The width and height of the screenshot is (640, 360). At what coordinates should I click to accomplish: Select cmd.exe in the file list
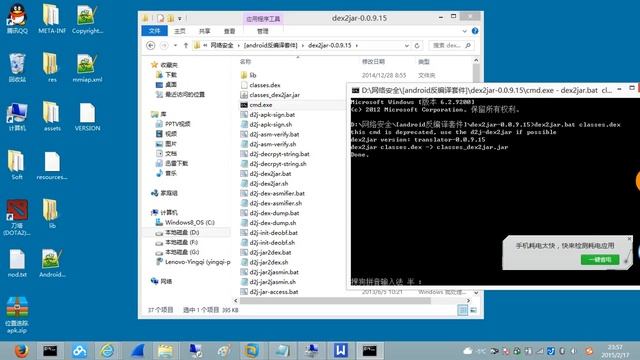coord(261,105)
